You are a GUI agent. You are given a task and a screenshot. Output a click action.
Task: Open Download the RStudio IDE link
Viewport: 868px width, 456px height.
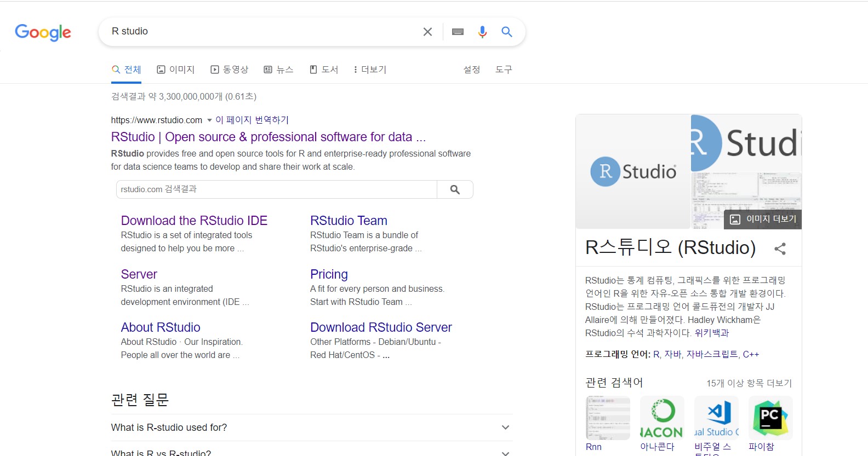point(194,221)
